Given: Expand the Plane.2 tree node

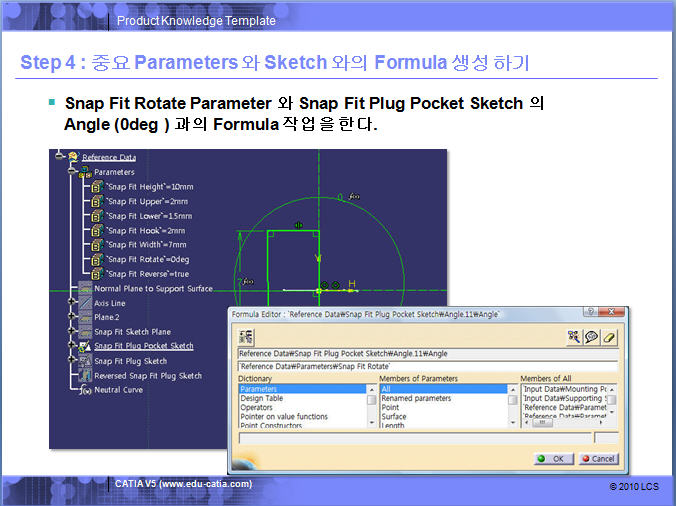Looking at the screenshot, I should point(73,317).
